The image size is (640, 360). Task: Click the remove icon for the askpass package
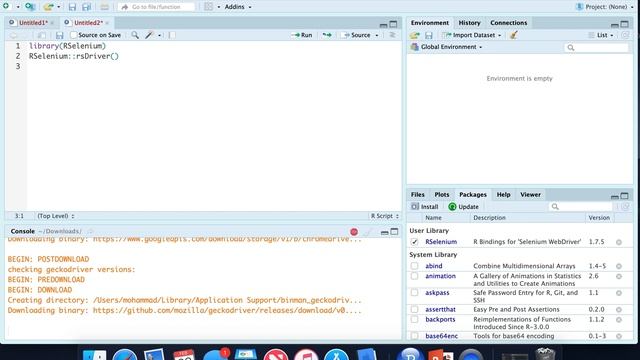tap(619, 293)
